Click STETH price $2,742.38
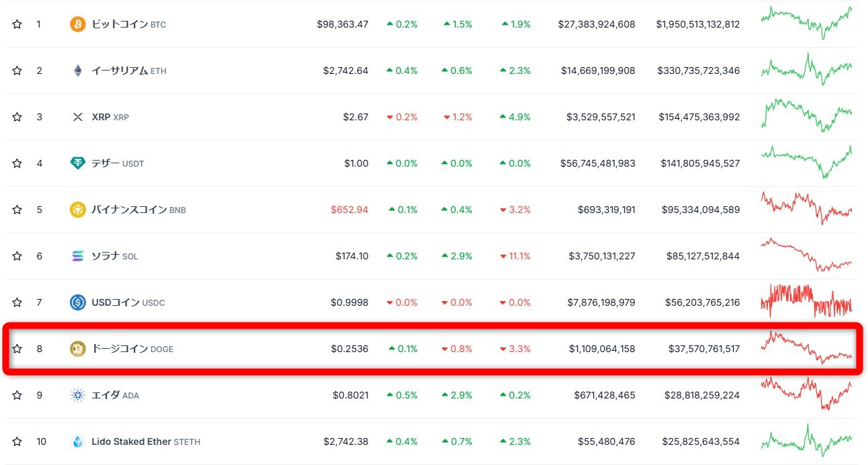Screen dimensions: 868x465 tap(345, 441)
